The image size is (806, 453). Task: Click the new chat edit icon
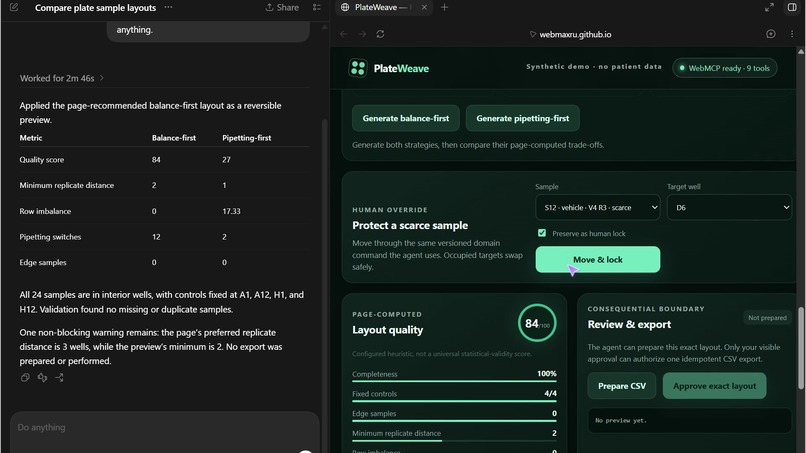tap(14, 7)
